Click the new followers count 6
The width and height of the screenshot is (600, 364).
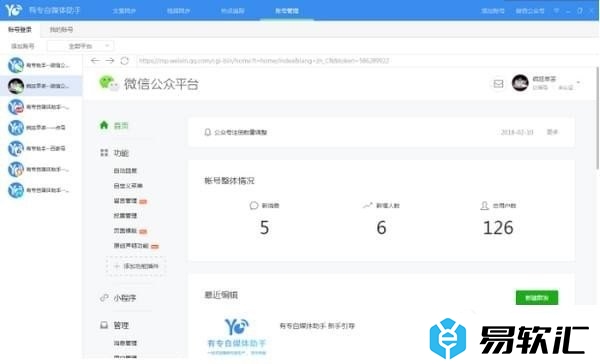[x=382, y=228]
